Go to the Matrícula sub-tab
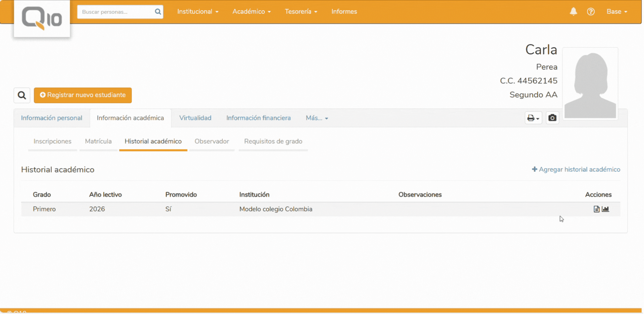 pos(98,141)
